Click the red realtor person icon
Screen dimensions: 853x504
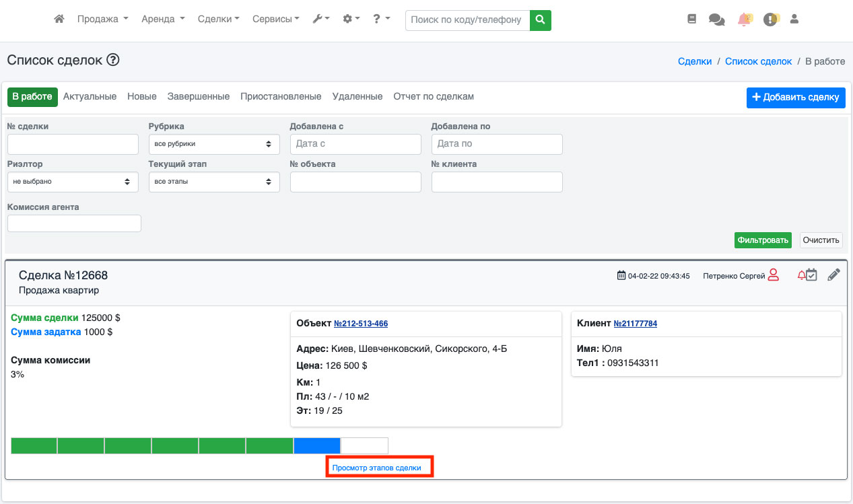773,275
